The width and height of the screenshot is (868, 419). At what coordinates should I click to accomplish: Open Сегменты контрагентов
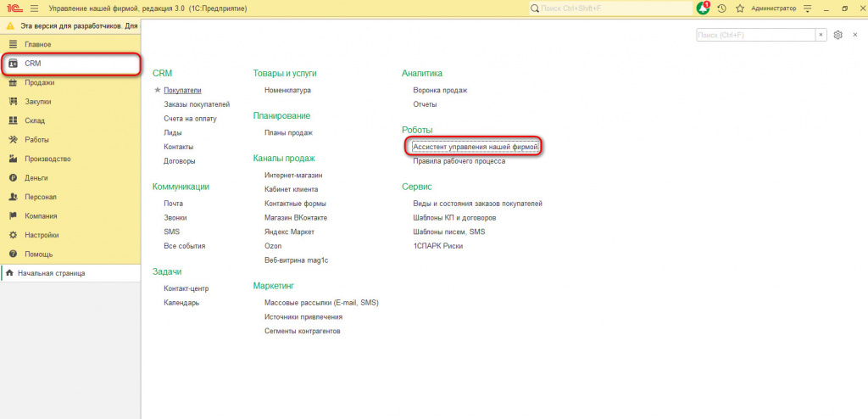(x=303, y=331)
